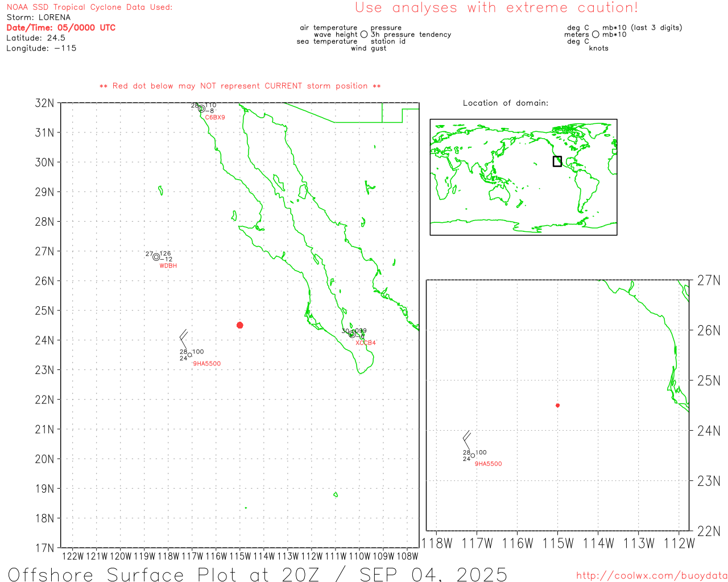Click the red storm position dot on main map
728x582 pixels.
coord(240,325)
